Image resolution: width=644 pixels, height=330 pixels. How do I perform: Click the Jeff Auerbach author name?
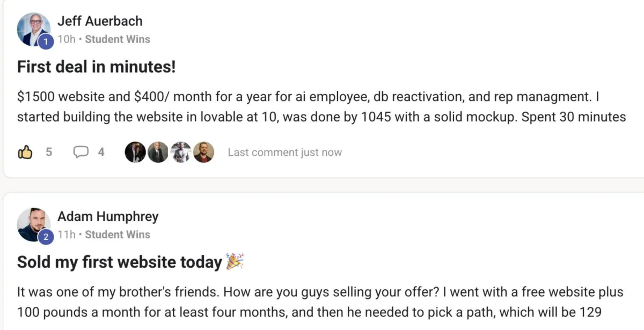[100, 21]
